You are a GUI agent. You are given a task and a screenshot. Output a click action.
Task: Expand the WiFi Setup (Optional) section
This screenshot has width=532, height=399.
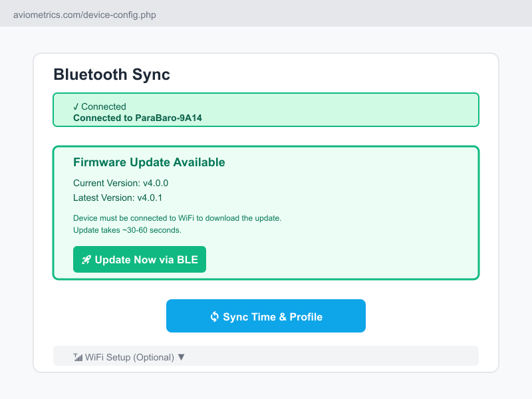(266, 356)
